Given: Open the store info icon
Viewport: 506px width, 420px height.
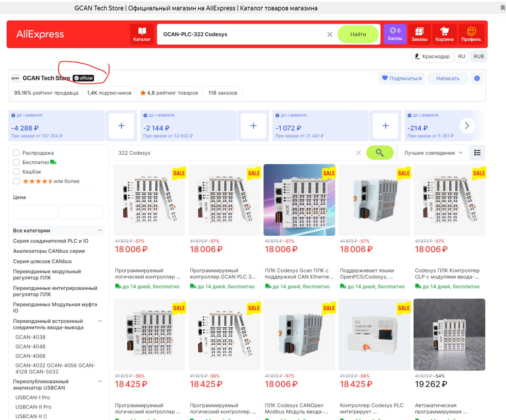Looking at the screenshot, I should click(477, 78).
